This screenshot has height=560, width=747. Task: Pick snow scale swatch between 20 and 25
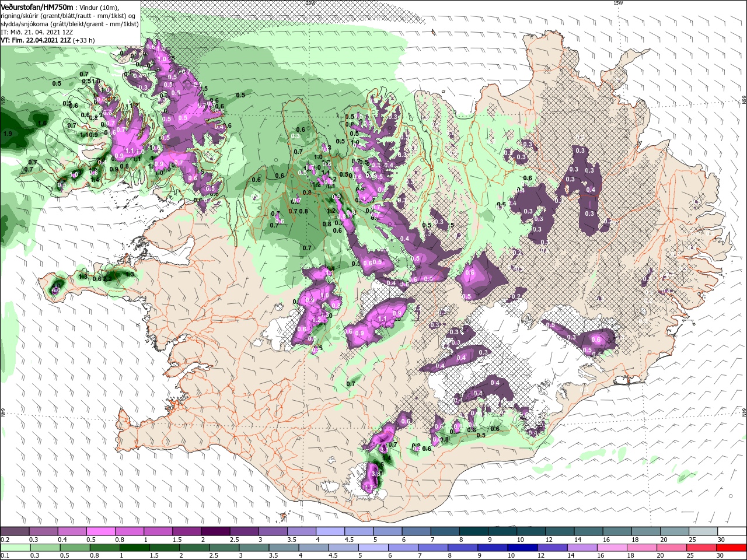675,531
